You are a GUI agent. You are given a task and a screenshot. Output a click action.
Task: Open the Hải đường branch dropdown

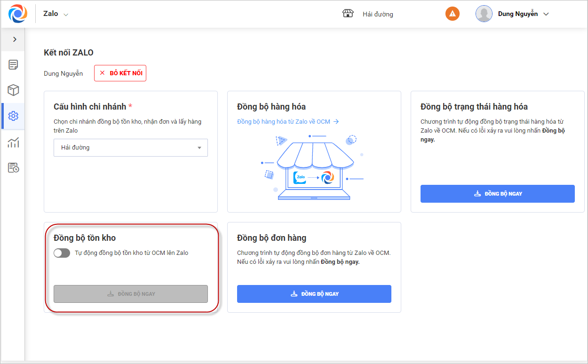pos(131,148)
